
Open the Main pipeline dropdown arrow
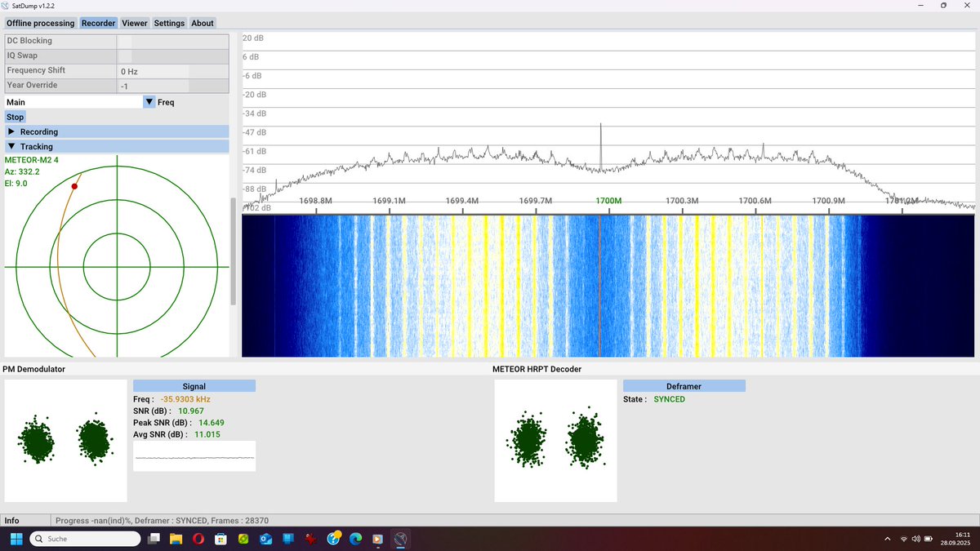click(149, 102)
